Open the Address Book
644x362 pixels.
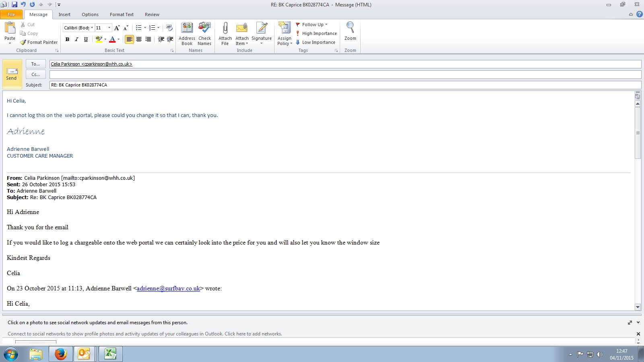(187, 34)
